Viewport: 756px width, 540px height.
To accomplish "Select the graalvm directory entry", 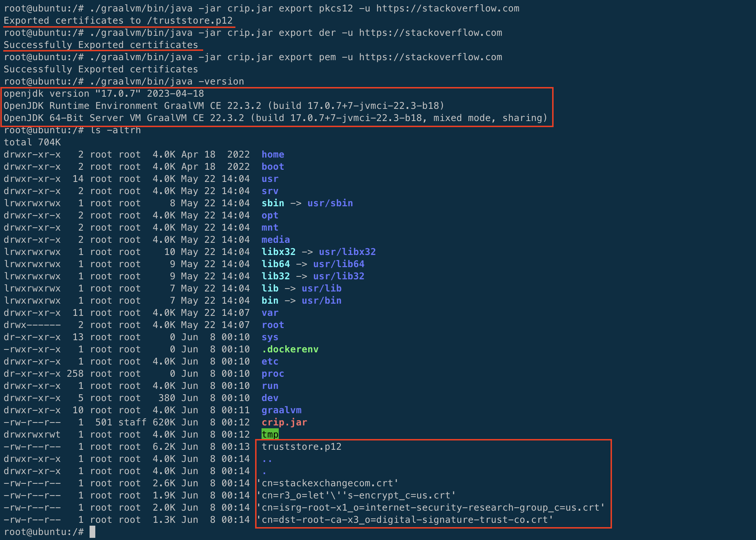I will 282,410.
